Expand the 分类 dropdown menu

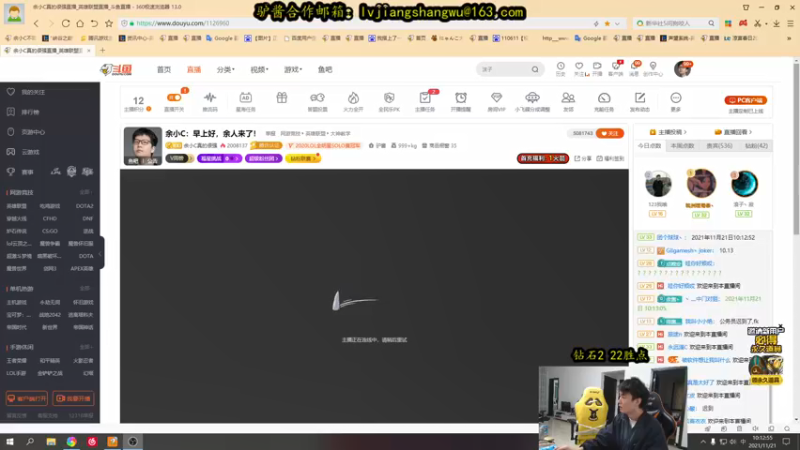tap(226, 69)
